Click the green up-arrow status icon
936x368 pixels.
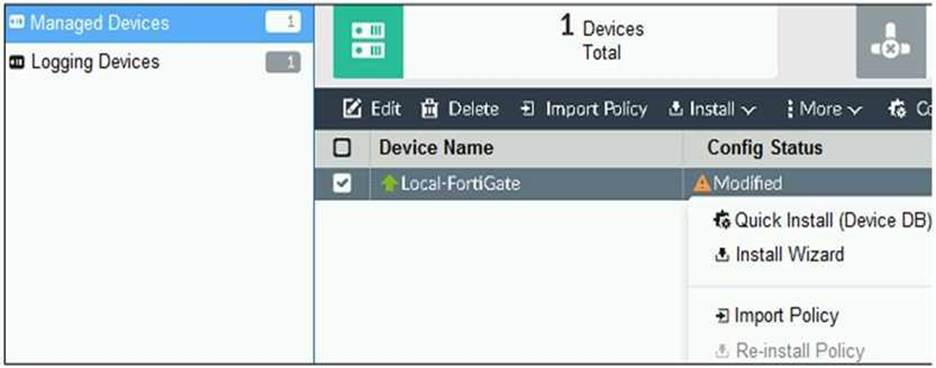tap(390, 183)
